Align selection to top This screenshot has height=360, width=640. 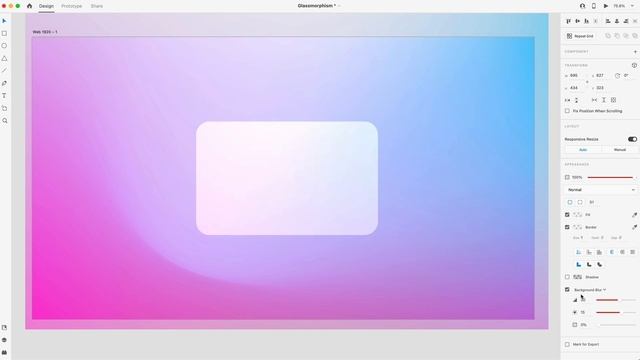click(x=569, y=21)
